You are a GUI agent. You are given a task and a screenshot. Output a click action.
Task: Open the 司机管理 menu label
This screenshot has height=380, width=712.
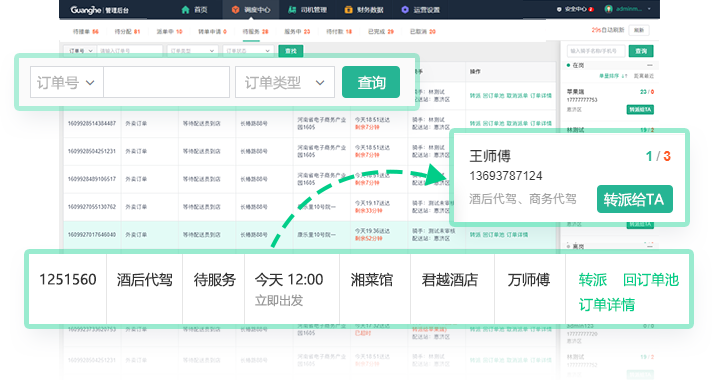pyautogui.click(x=314, y=10)
